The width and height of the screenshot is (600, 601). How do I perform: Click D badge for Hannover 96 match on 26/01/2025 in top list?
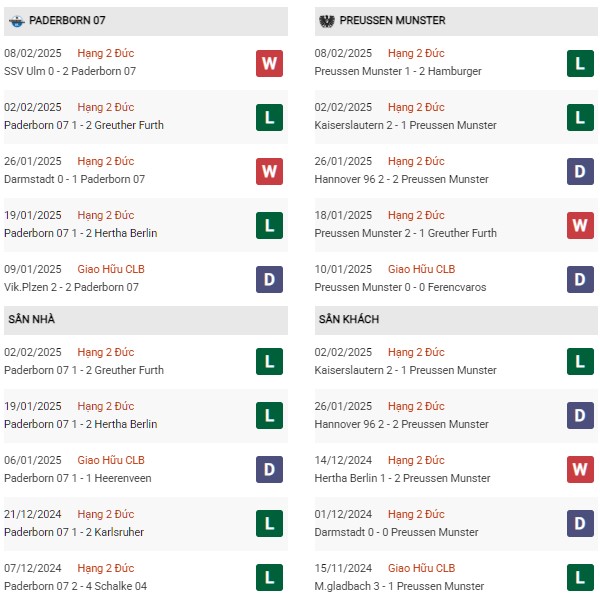click(580, 171)
